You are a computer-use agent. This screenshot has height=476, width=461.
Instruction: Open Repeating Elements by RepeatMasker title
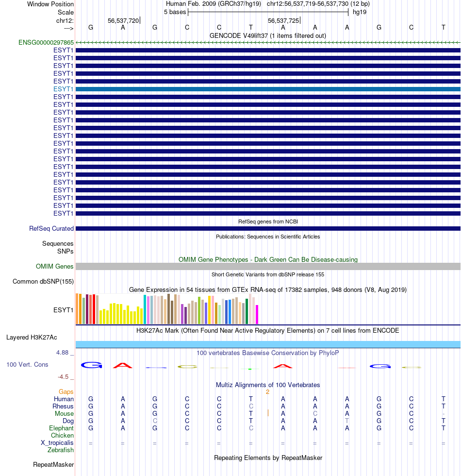tap(268, 458)
